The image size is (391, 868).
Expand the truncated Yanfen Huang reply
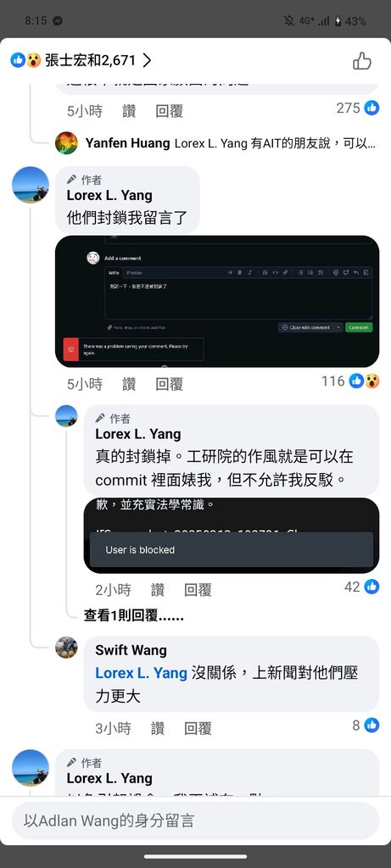coord(231,143)
